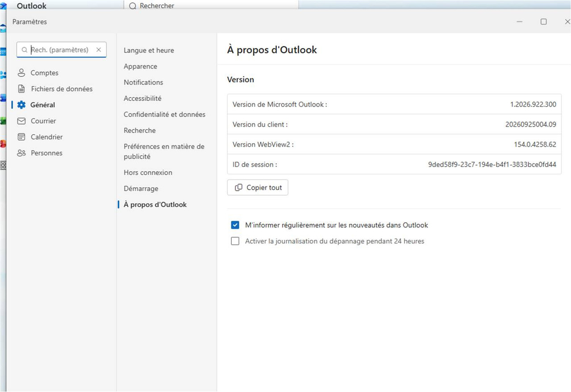Uncheck M'informer régulièrement sur les nouveautés
The image size is (571, 392).
235,225
